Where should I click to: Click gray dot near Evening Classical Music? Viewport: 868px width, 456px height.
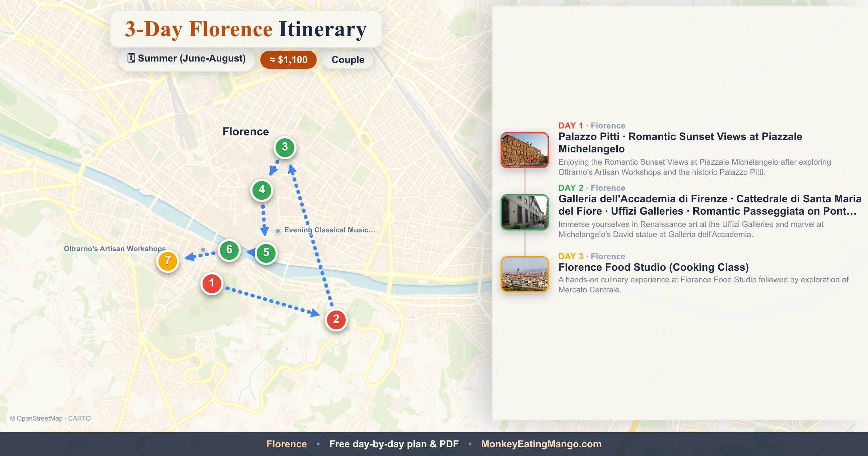click(278, 231)
